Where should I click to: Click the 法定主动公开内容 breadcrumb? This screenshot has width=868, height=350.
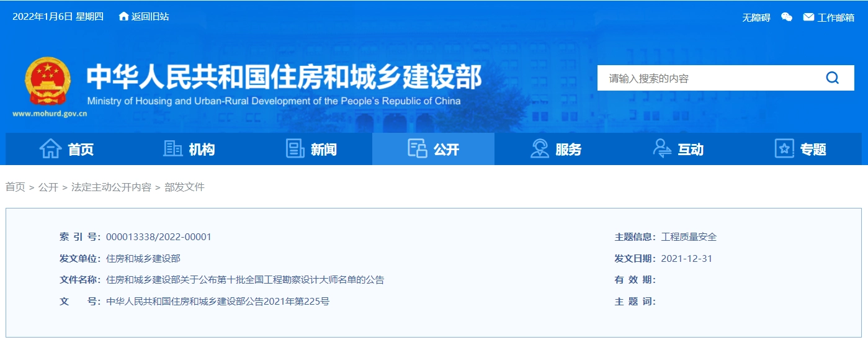[x=111, y=187]
